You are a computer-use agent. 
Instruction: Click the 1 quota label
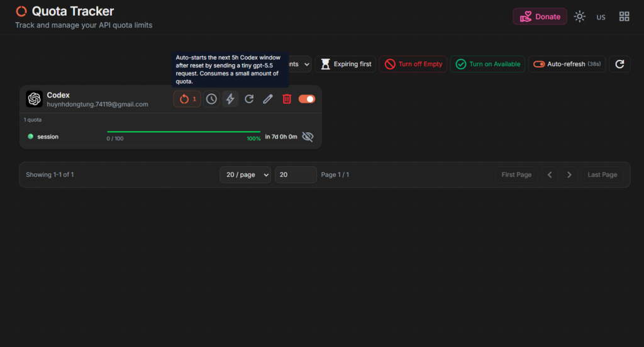[33, 120]
